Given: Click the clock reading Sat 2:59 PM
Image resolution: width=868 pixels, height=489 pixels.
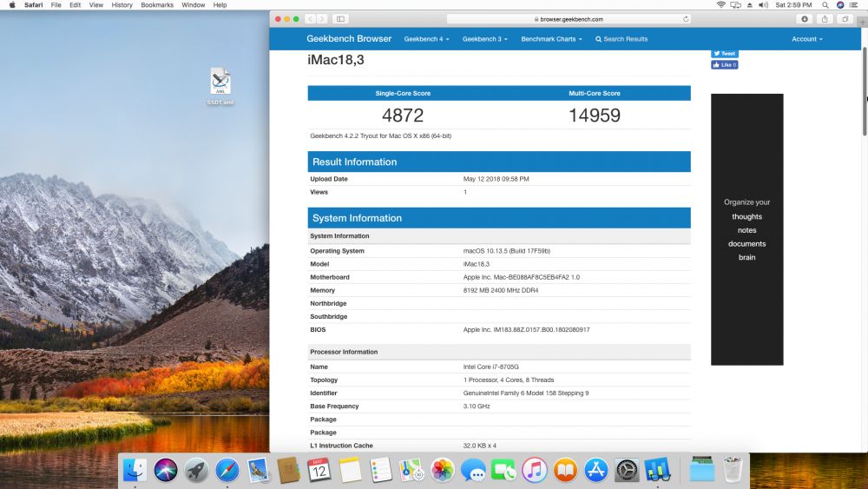Looking at the screenshot, I should point(793,5).
